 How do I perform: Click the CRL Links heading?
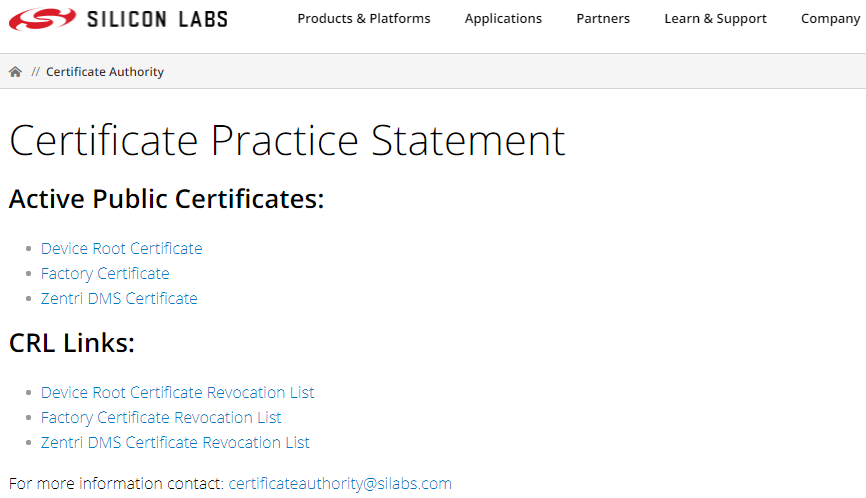pyautogui.click(x=72, y=343)
